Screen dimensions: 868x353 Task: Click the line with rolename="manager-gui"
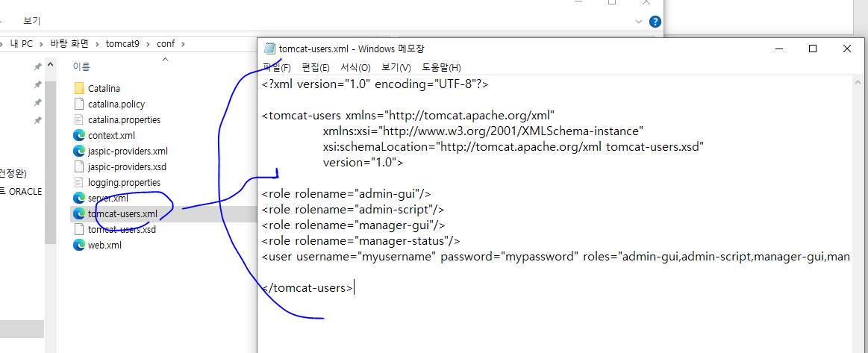click(353, 225)
